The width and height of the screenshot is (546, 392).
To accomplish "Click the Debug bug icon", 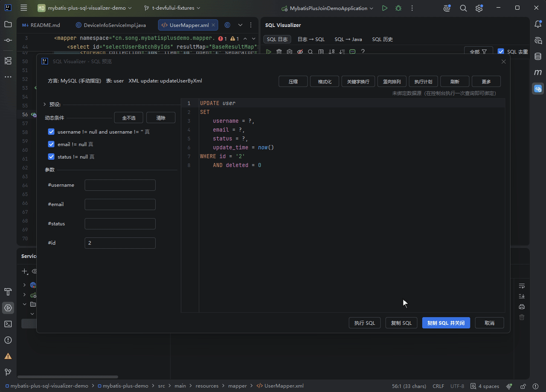I will pos(398,8).
